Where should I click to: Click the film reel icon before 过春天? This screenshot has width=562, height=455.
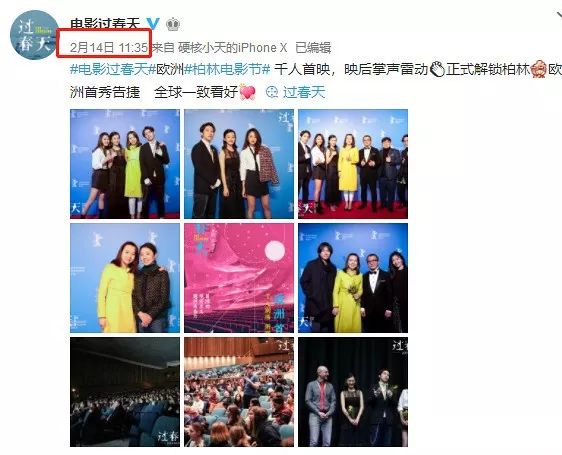point(272,92)
